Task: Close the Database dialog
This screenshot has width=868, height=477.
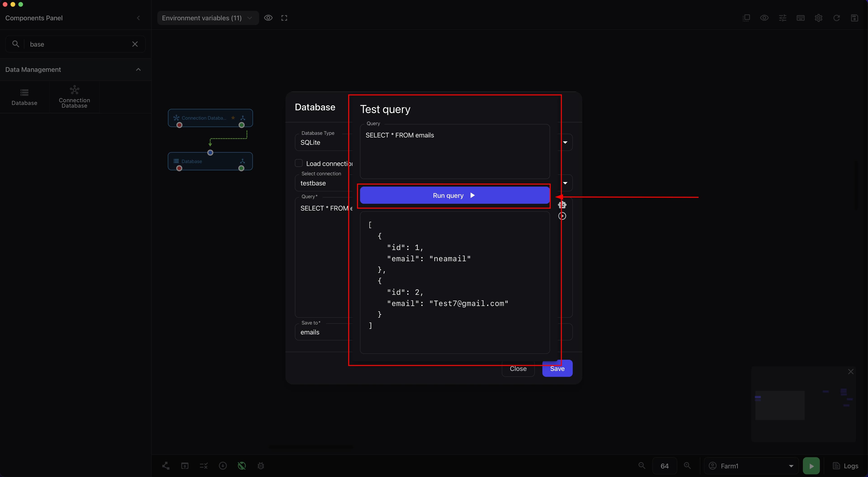Action: 518,369
